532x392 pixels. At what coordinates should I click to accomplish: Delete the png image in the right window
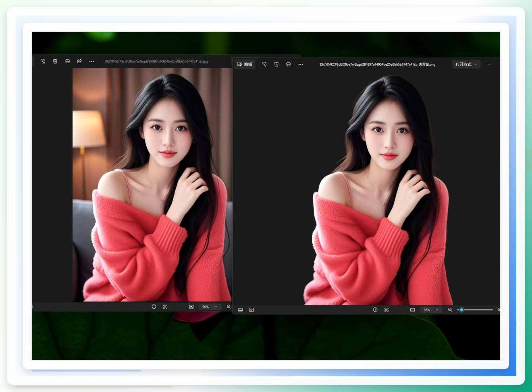[x=276, y=64]
